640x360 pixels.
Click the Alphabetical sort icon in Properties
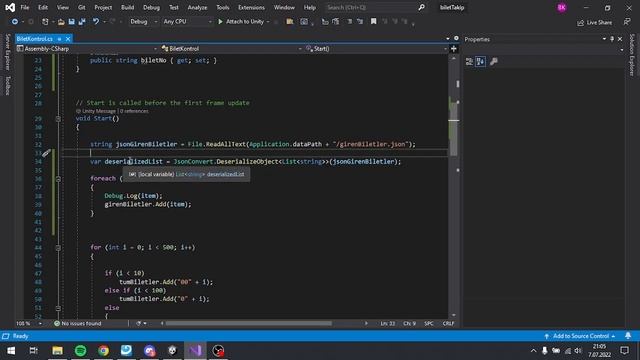[x=480, y=62]
